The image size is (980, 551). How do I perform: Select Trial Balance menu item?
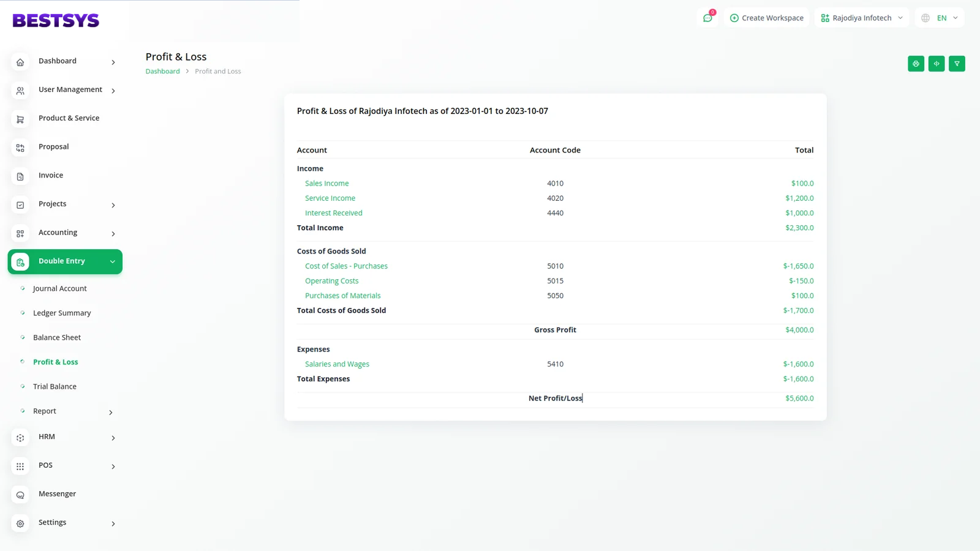pos(55,386)
